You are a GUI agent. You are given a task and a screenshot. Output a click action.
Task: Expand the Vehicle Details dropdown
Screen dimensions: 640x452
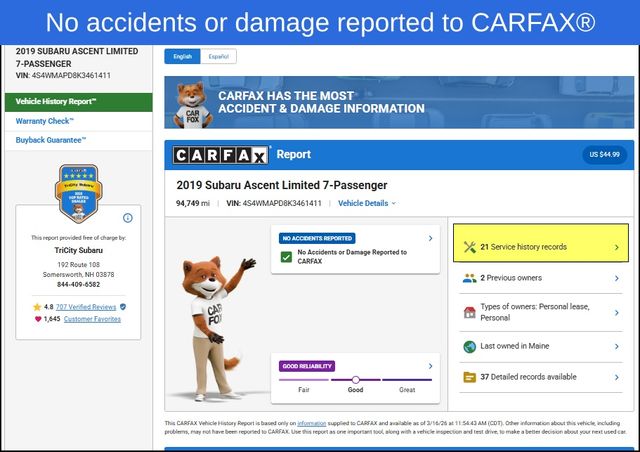366,203
